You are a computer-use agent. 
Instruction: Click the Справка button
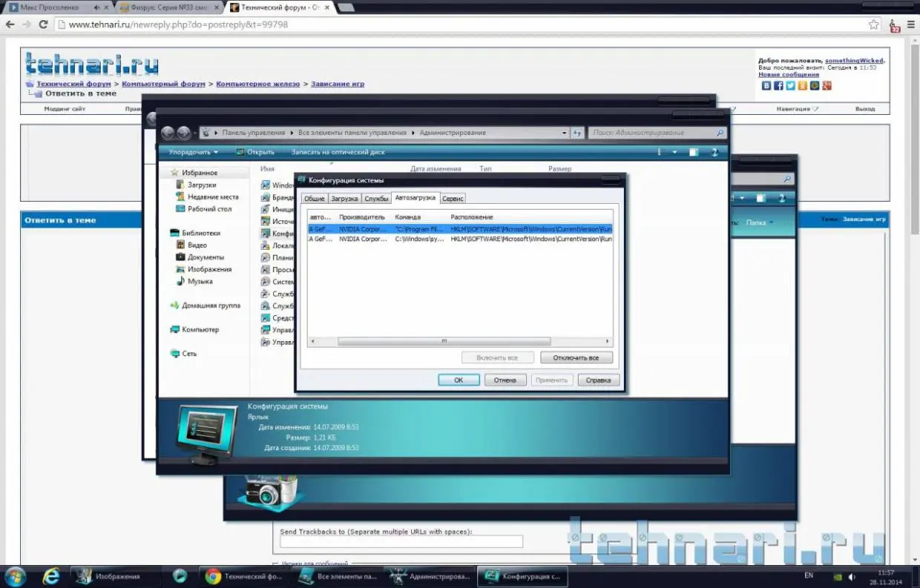coord(598,380)
